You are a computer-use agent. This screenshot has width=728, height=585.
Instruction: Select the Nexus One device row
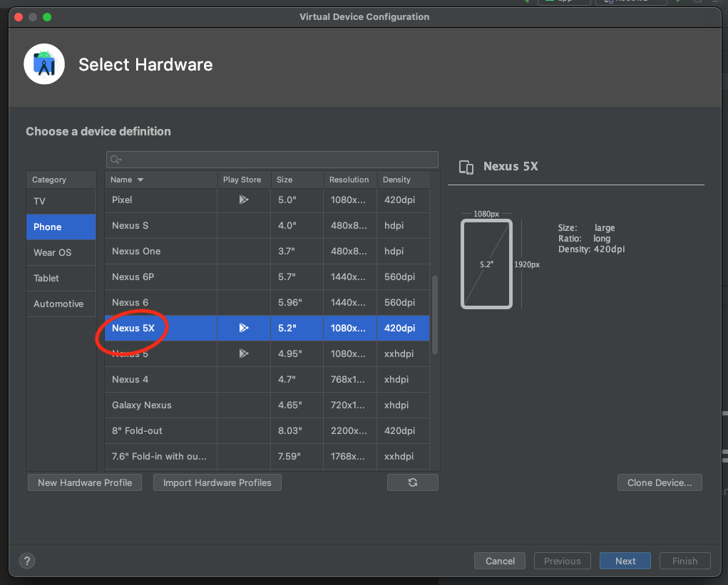267,251
